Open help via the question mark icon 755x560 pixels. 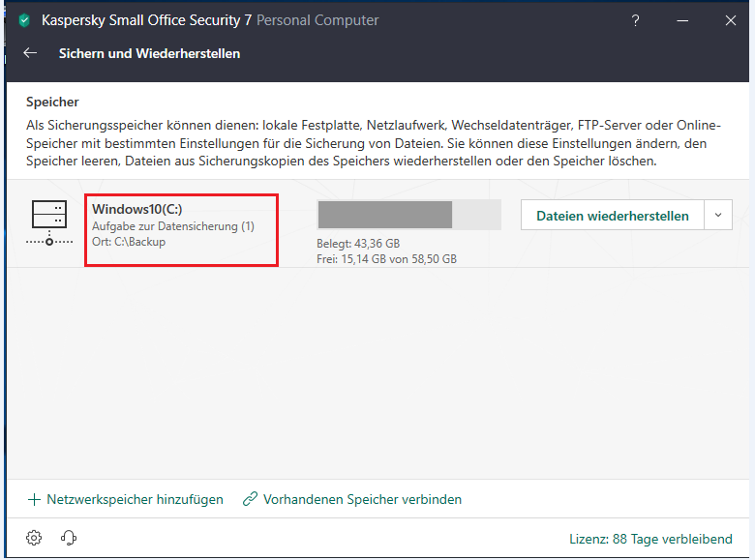[635, 20]
